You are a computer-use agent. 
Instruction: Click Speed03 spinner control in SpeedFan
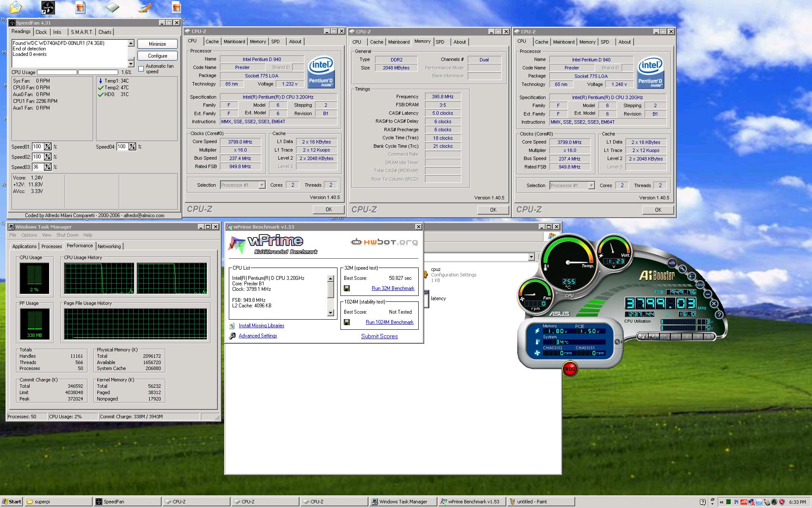pyautogui.click(x=48, y=167)
